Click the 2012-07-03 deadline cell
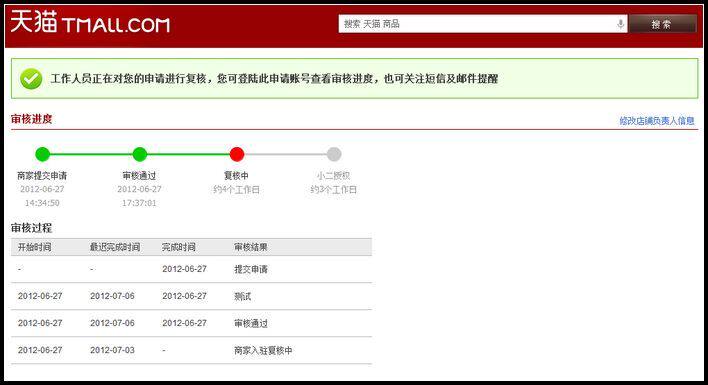The image size is (708, 385). click(112, 350)
